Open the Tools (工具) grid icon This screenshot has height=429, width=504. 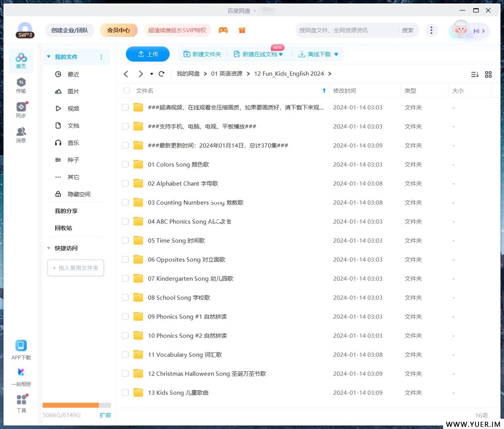pyautogui.click(x=21, y=400)
